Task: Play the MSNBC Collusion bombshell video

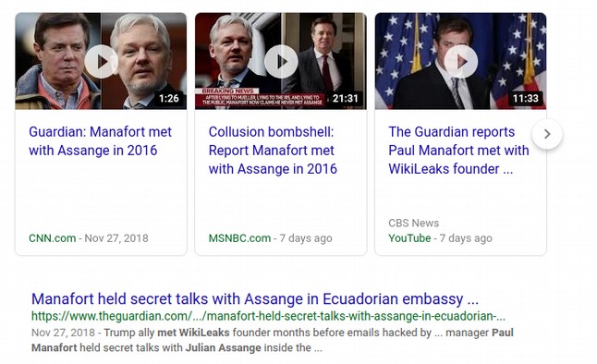Action: (x=281, y=62)
